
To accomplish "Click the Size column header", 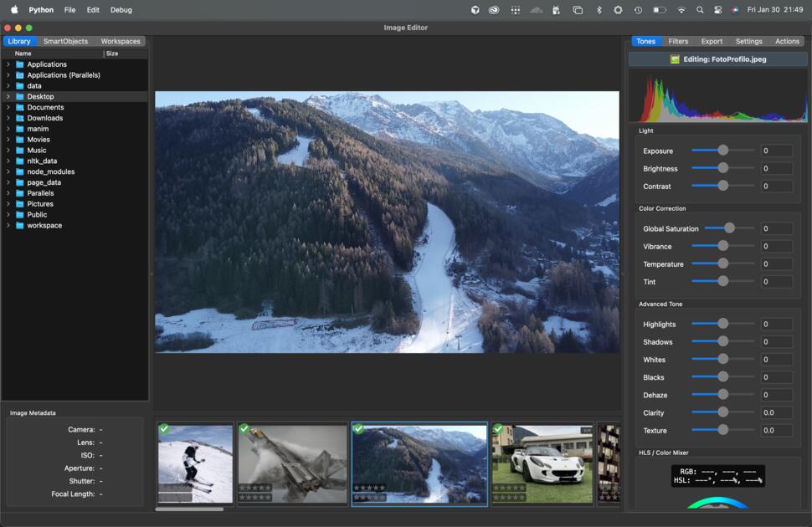I will (x=112, y=54).
